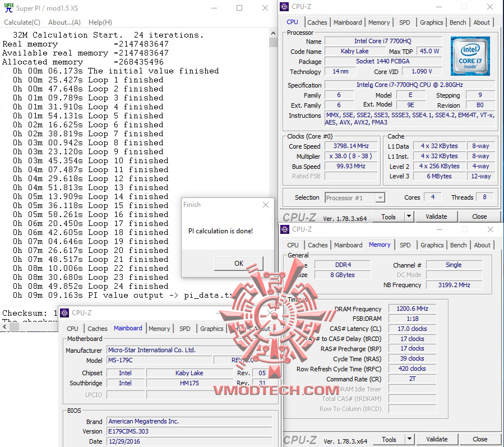Screen dimensions: 504x447
Task: Open the Calculate(C) menu in Super PI
Action: click(x=22, y=22)
